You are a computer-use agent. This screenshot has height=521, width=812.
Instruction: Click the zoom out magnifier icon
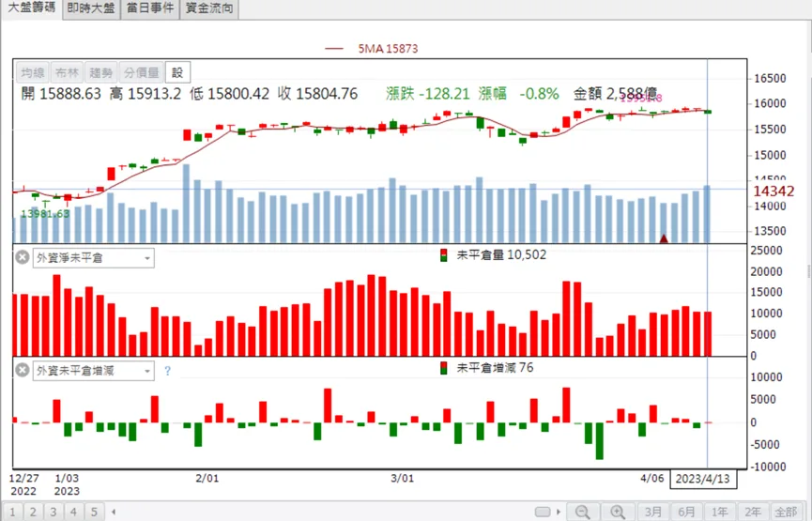(x=583, y=513)
